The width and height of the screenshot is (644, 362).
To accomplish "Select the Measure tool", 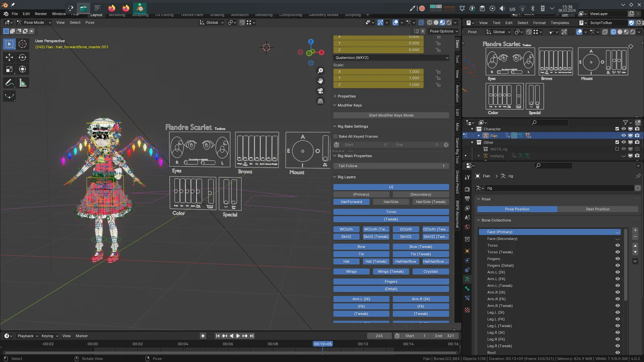I will click(x=23, y=83).
